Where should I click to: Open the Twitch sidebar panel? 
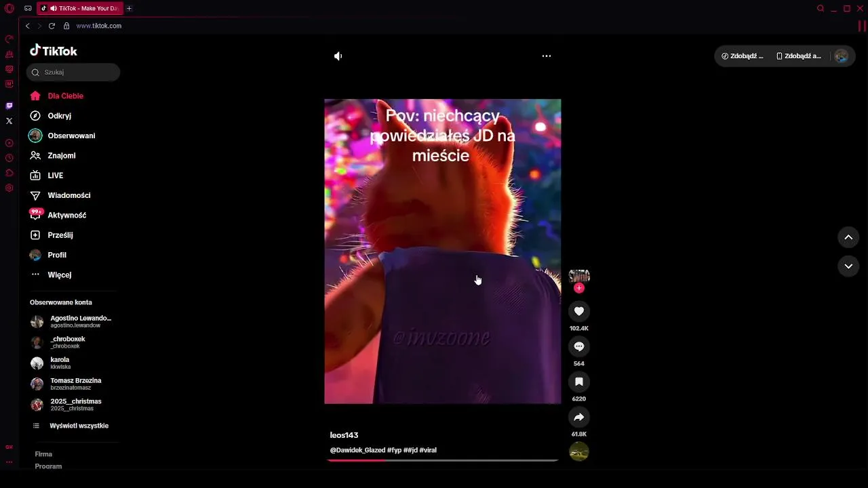pos(9,106)
